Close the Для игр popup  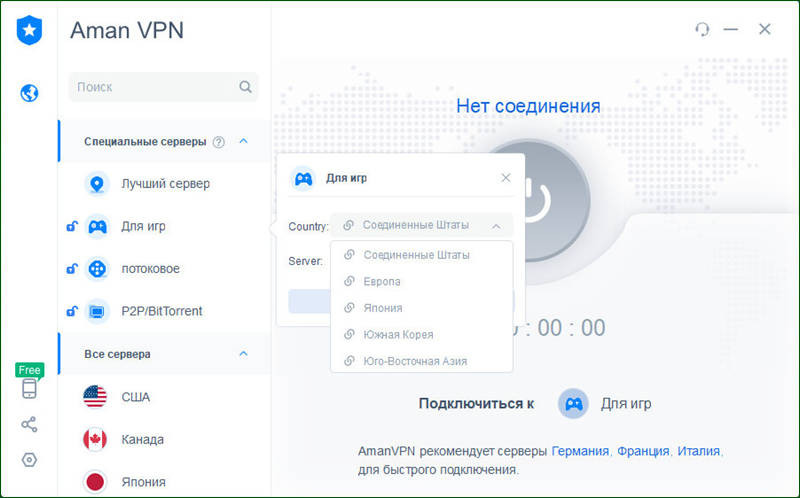(x=506, y=178)
